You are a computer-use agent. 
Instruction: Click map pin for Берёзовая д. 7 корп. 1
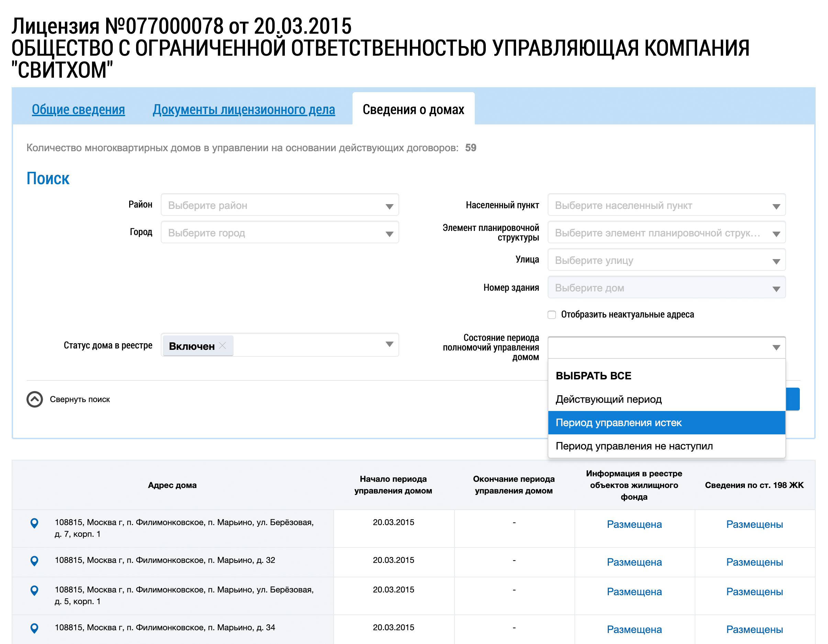[34, 523]
